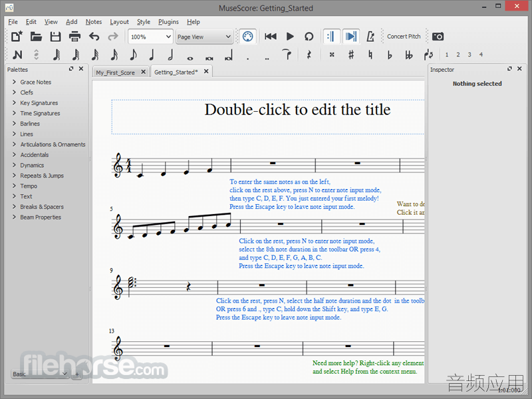This screenshot has width=532, height=399.
Task: Apply double sharp accidental
Action: click(x=332, y=55)
